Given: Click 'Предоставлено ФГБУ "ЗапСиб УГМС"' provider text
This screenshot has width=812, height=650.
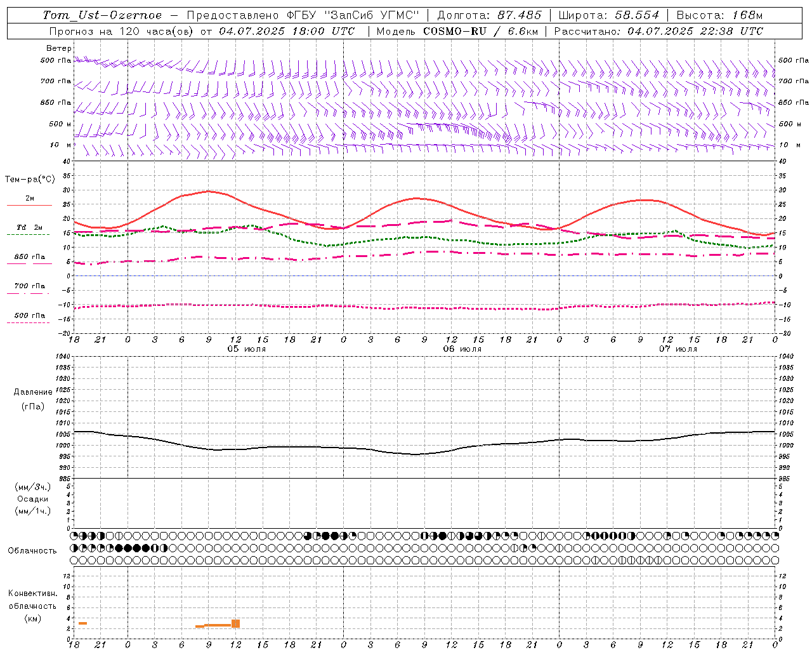Looking at the screenshot, I should [x=303, y=15].
